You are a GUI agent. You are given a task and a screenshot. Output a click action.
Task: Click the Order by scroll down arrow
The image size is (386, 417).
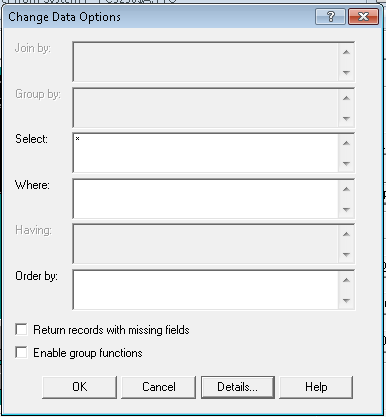(346, 300)
